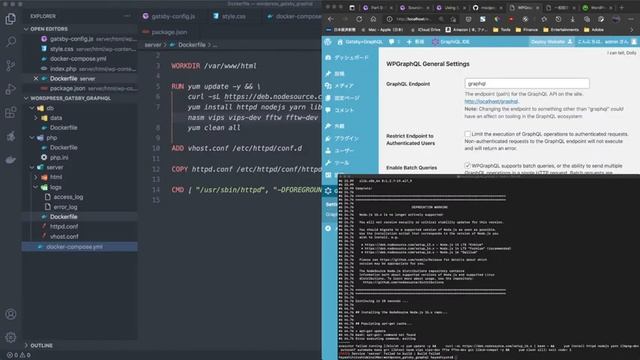Go to the browser home page
This screenshot has width=640, height=360.
[x=373, y=19]
